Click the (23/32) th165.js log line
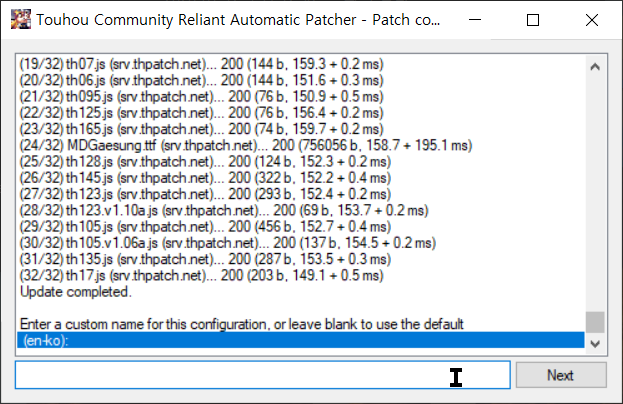 point(201,129)
